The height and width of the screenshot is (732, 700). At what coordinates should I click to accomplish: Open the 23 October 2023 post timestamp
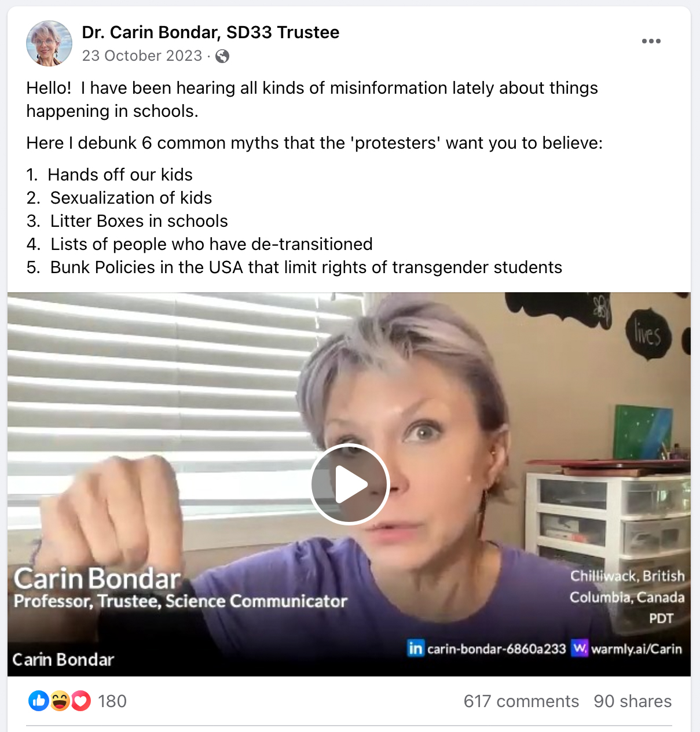click(142, 56)
